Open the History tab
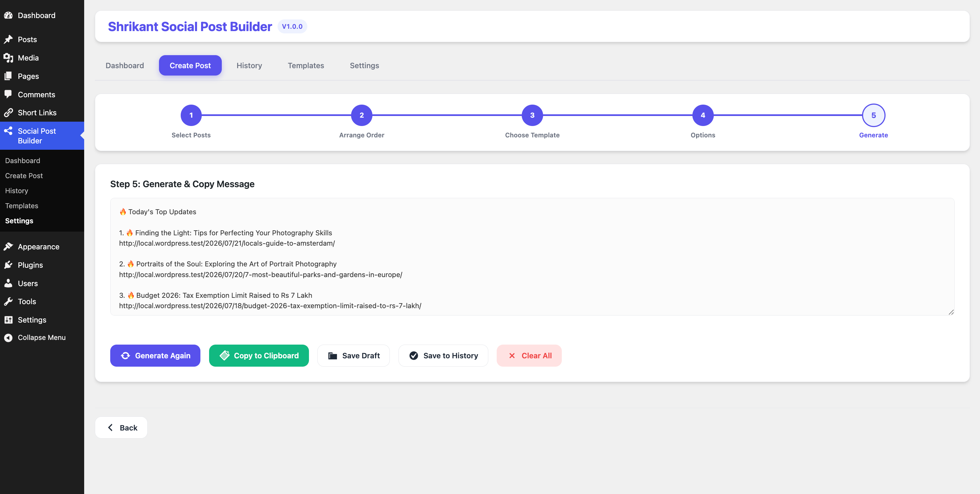 pyautogui.click(x=249, y=66)
